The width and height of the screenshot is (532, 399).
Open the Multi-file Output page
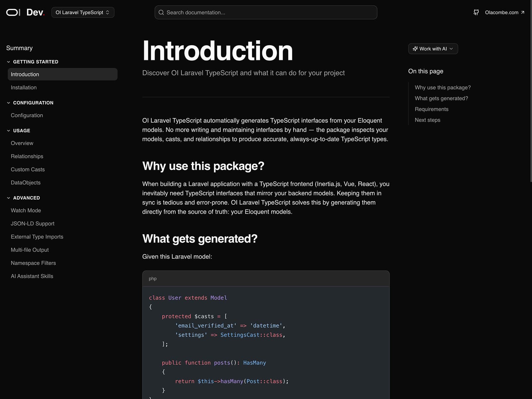point(30,250)
